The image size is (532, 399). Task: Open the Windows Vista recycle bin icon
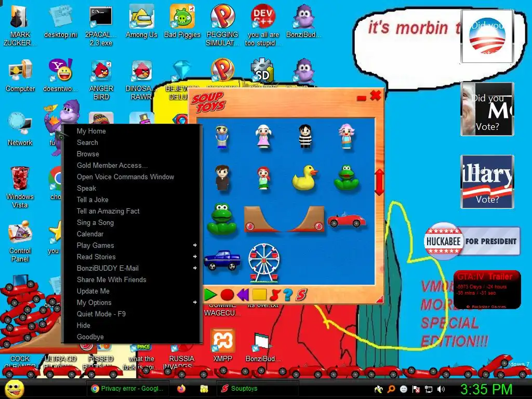point(20,187)
